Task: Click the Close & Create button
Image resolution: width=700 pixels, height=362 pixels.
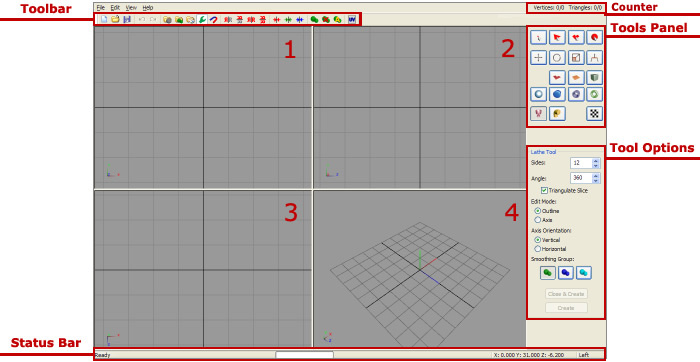Action: coord(566,294)
